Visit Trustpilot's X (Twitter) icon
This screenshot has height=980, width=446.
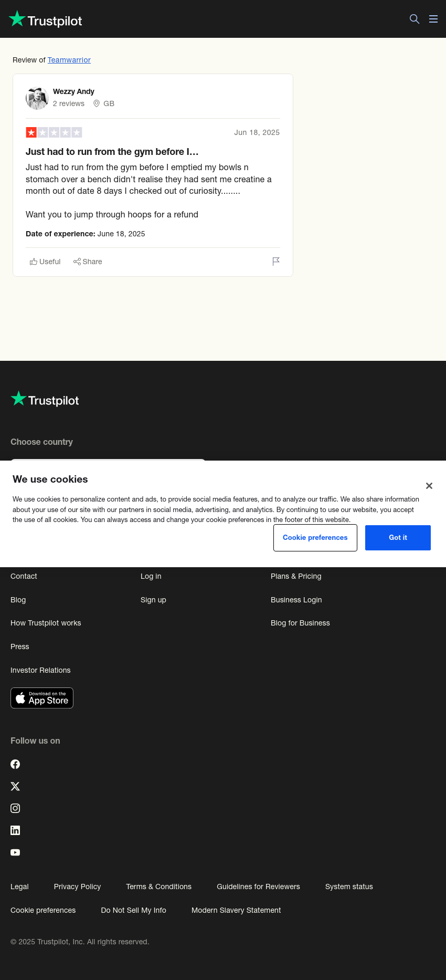pos(15,786)
